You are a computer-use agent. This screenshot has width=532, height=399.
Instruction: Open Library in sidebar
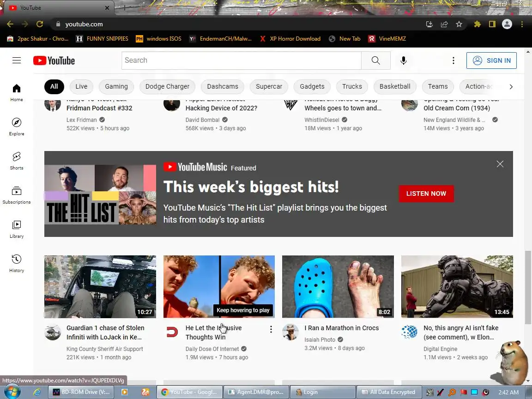coord(17,230)
